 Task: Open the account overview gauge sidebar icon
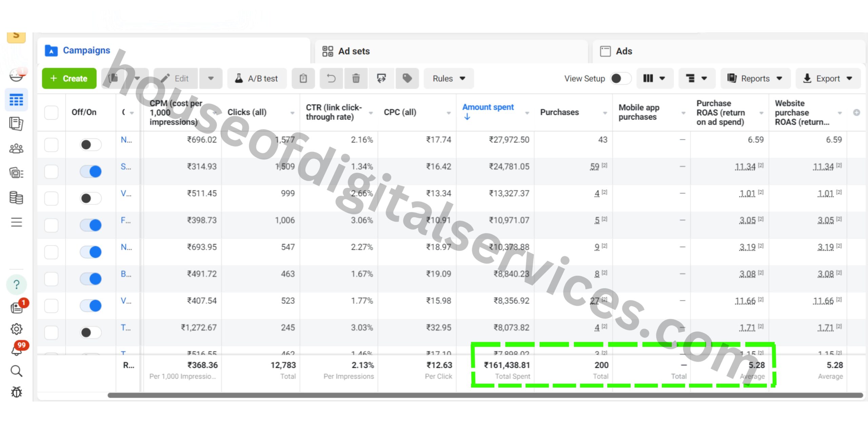[x=16, y=76]
